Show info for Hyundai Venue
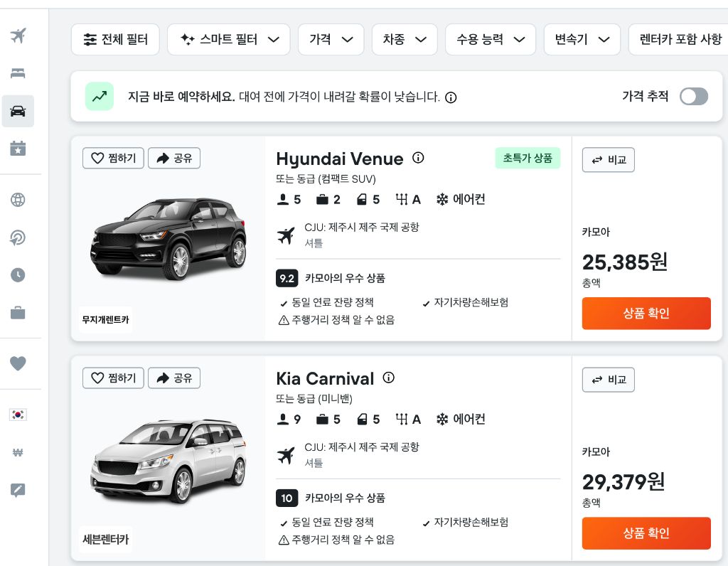Viewport: 728px width, 566px height. (418, 158)
